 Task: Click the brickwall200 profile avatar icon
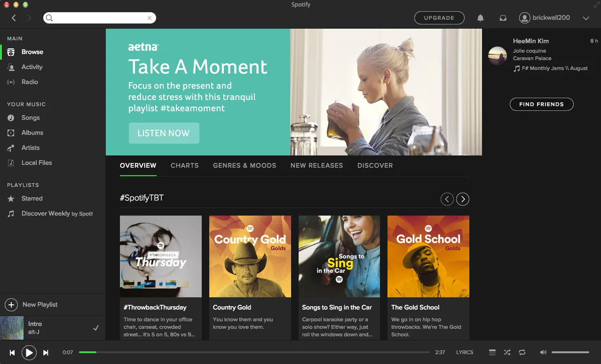(x=524, y=18)
